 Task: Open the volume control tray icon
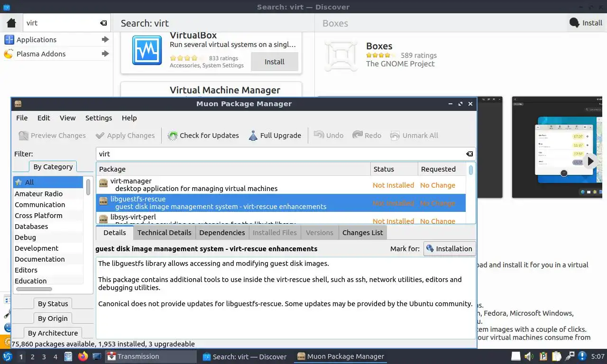point(530,356)
